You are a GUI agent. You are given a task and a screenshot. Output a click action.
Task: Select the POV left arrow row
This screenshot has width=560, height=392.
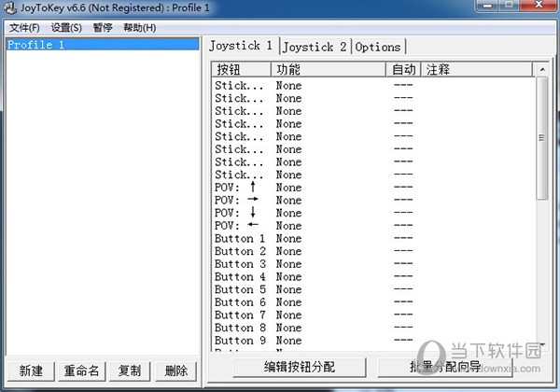[x=373, y=226]
